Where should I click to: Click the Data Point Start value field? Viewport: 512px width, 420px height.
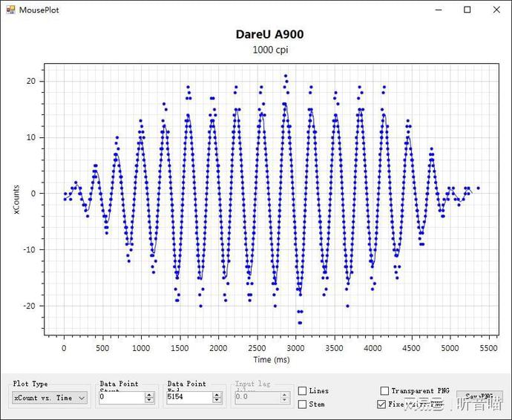click(x=122, y=397)
